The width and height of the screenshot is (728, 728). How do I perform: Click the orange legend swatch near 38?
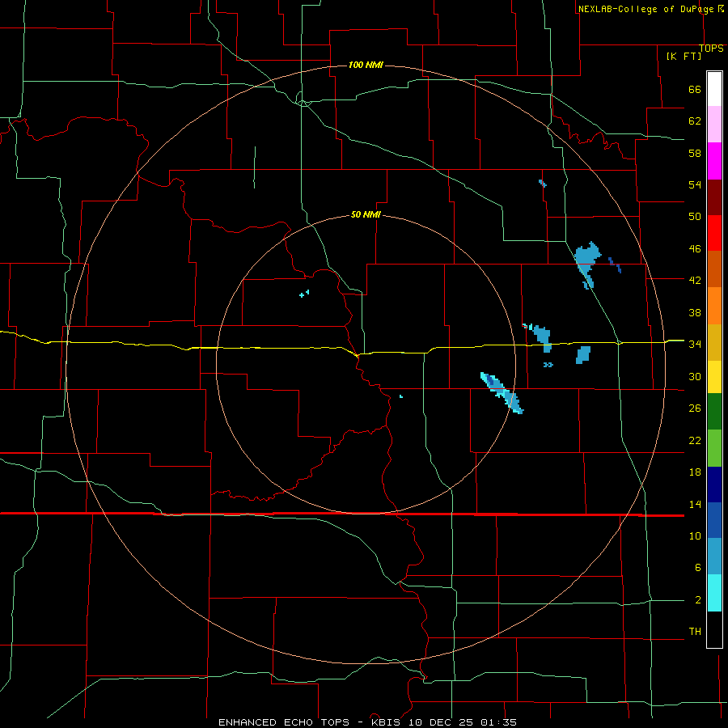point(714,306)
